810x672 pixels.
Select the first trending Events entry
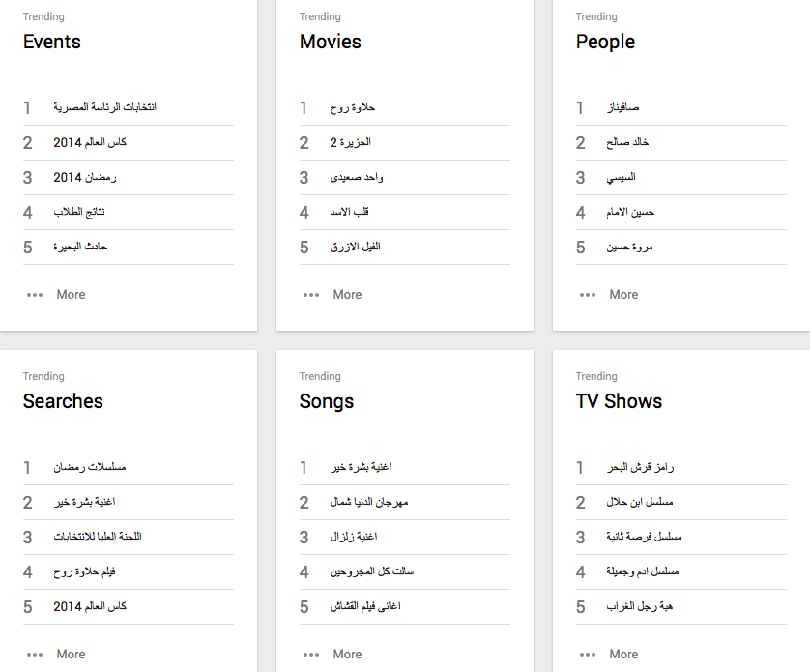click(x=104, y=107)
